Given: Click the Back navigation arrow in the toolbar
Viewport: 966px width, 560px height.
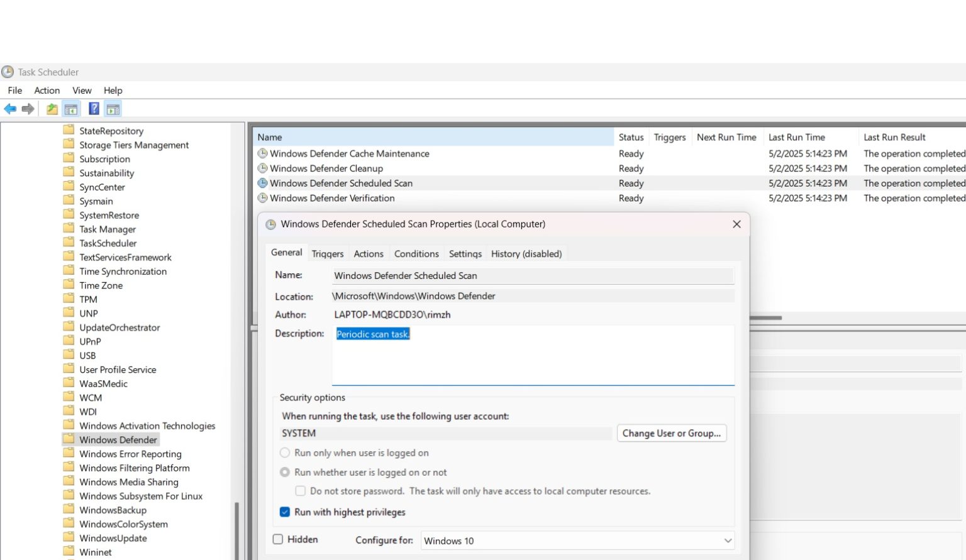Looking at the screenshot, I should (x=10, y=108).
